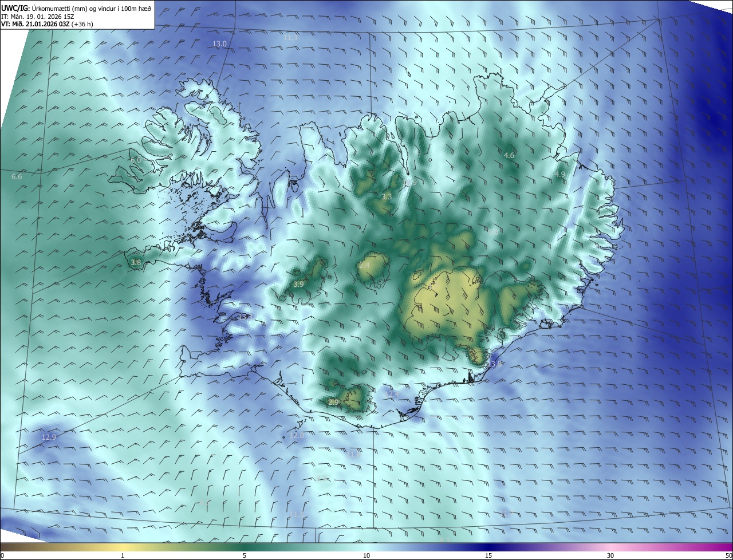The height and width of the screenshot is (560, 733).
Task: Click the 12.0 value label on the map
Action: [297, 436]
